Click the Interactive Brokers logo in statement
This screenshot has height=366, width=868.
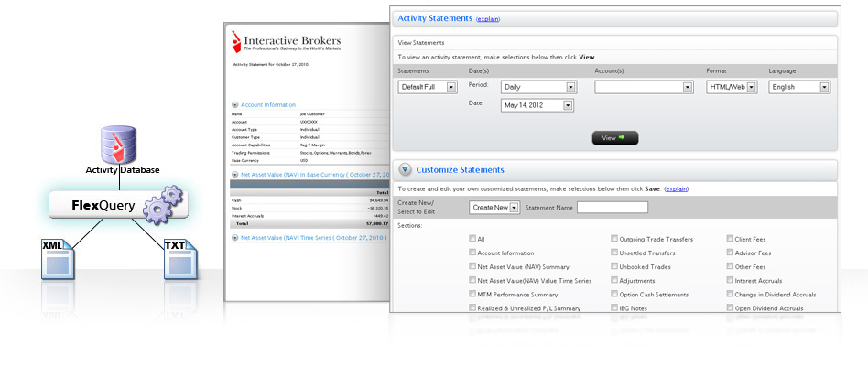point(286,41)
